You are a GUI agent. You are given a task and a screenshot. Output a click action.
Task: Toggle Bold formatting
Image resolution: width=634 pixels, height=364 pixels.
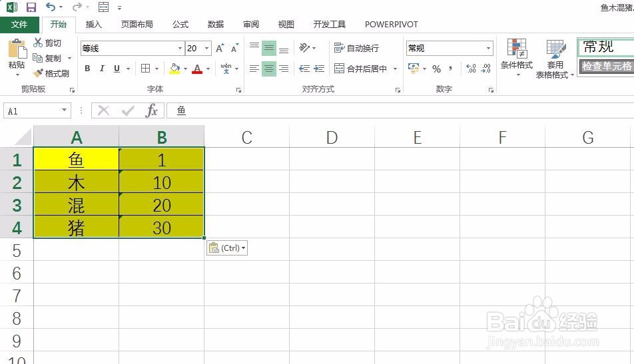[x=87, y=69]
